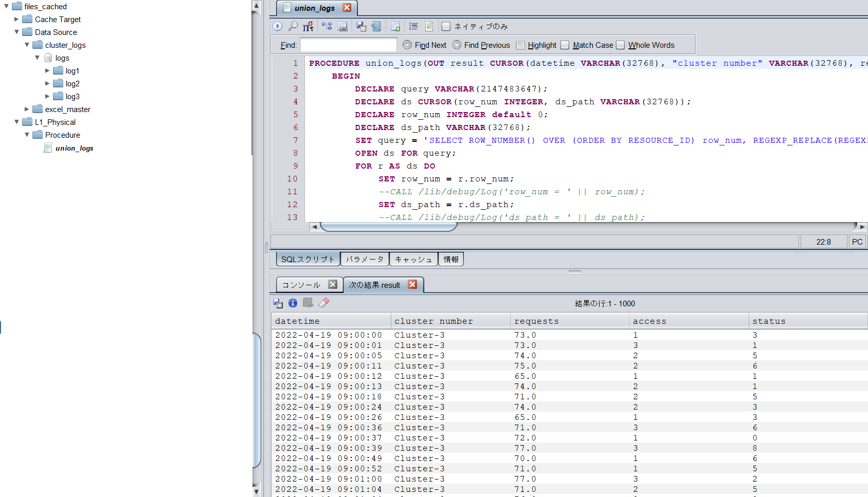The width and height of the screenshot is (868, 497).
Task: Collapse the L1_Physical folder
Action: coord(16,122)
